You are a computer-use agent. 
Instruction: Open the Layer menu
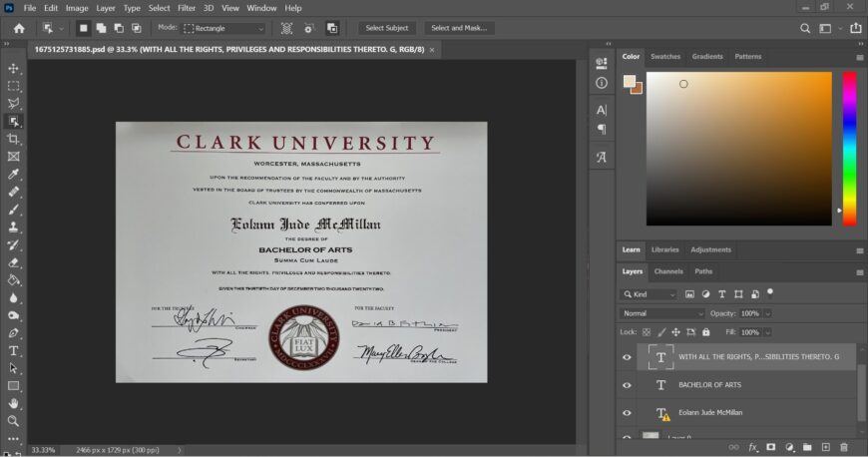pyautogui.click(x=105, y=8)
